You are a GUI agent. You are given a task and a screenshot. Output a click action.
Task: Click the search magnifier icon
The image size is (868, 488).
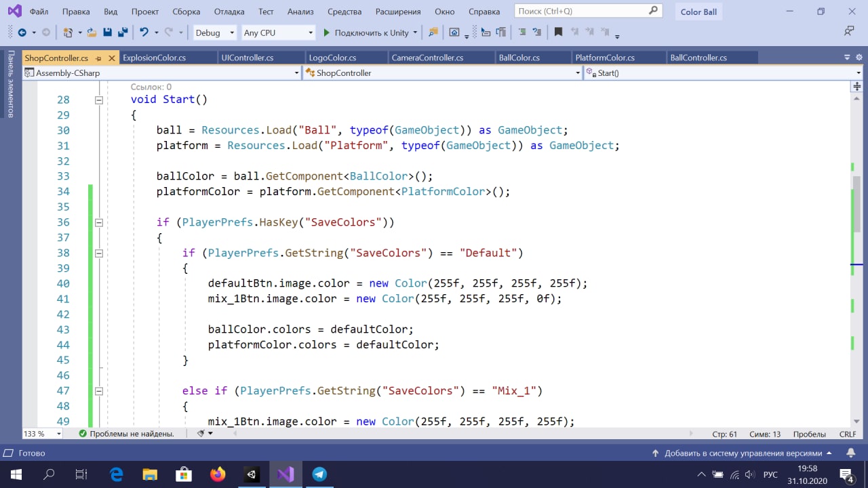653,11
